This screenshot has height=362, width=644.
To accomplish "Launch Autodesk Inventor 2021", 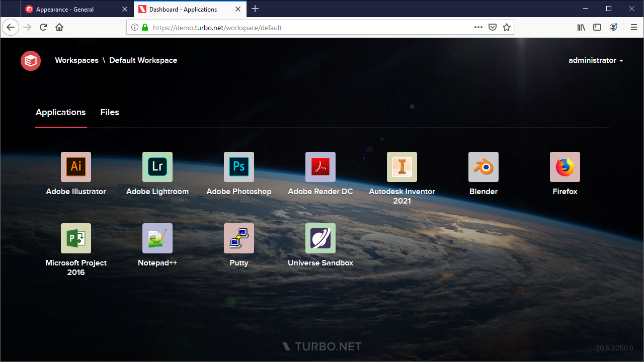I will (401, 166).
